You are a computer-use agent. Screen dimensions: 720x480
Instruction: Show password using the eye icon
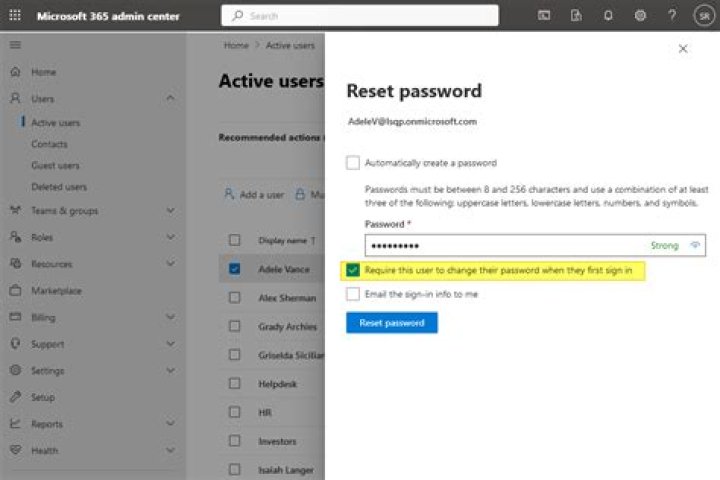point(695,245)
